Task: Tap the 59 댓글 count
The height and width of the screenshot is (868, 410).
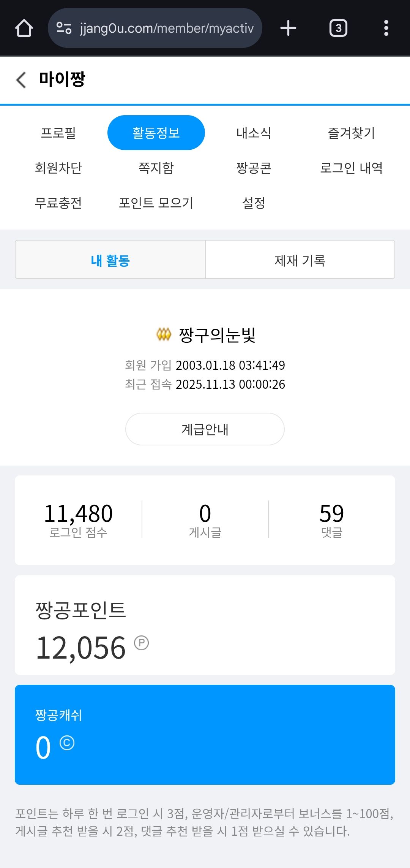Action: 331,520
